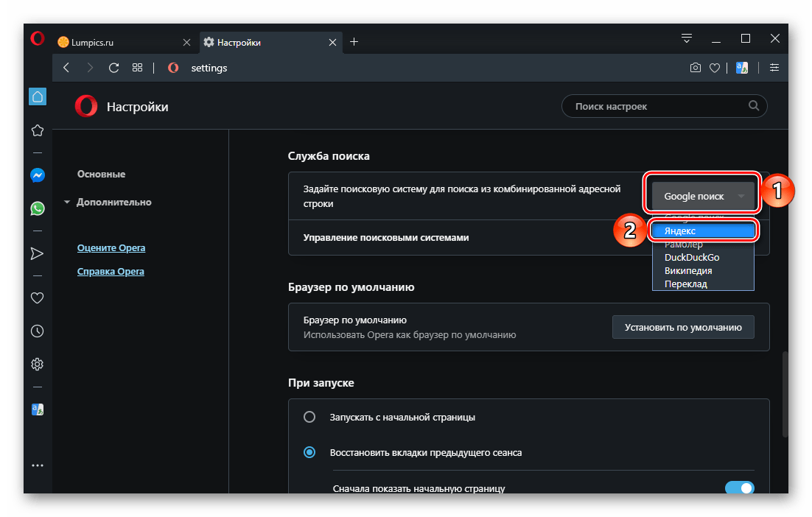The height and width of the screenshot is (517, 812).
Task: Click the Служба поиска heading
Action: 329,156
